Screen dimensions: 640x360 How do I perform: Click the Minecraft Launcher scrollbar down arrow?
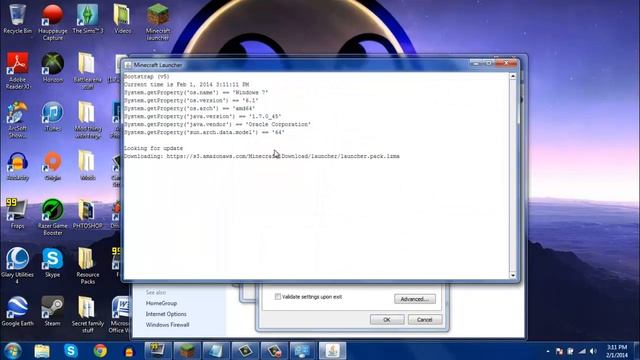[513, 275]
